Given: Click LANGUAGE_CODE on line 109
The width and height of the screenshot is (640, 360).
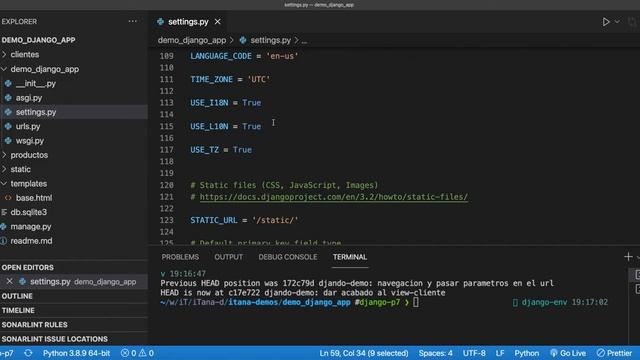Looking at the screenshot, I should click(221, 56).
